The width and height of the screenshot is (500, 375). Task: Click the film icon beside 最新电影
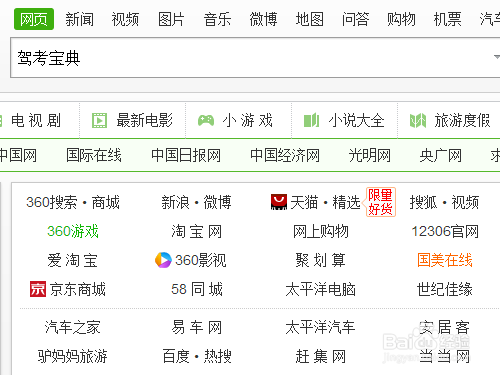99,121
